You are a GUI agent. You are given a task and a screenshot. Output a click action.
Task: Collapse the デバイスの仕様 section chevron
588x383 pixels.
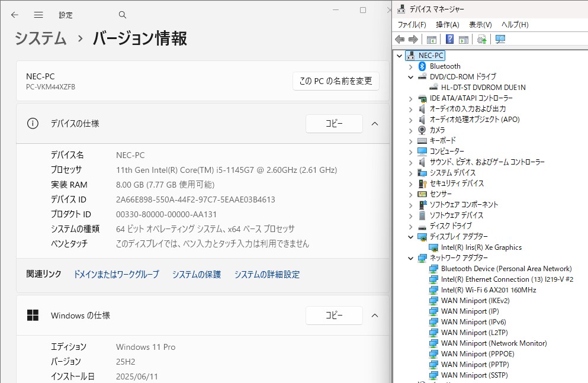[374, 124]
